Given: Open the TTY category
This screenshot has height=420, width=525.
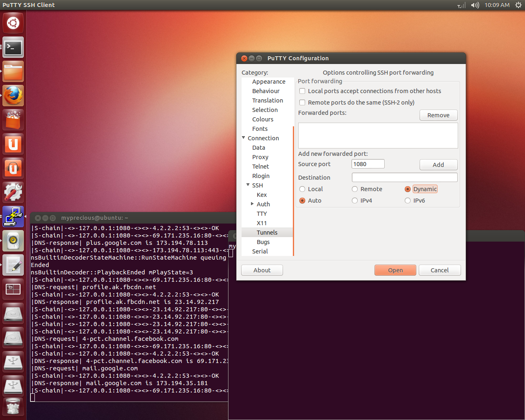Looking at the screenshot, I should (x=262, y=214).
